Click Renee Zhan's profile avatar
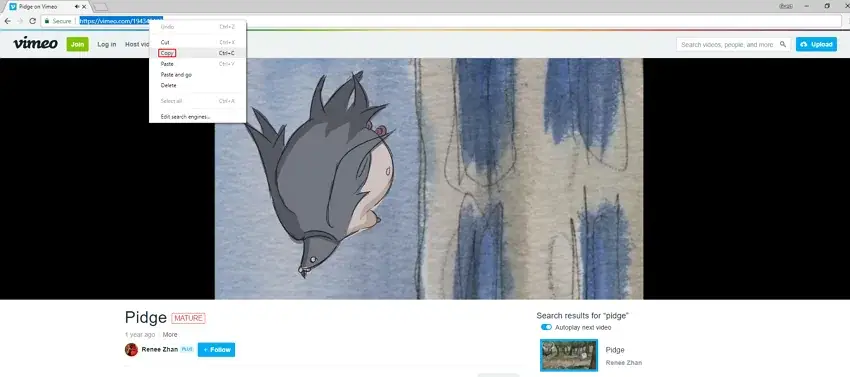Image resolution: width=850 pixels, height=377 pixels. tap(131, 349)
